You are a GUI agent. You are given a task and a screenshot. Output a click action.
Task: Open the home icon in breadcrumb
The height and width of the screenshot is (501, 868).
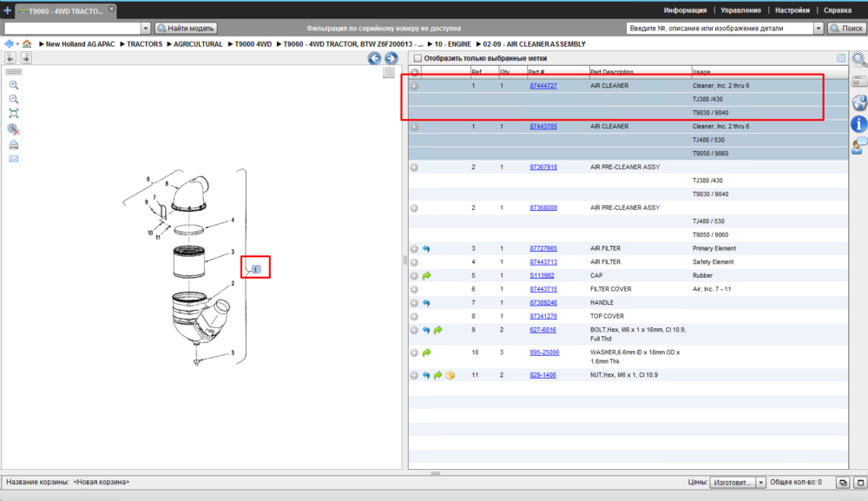pyautogui.click(x=27, y=43)
